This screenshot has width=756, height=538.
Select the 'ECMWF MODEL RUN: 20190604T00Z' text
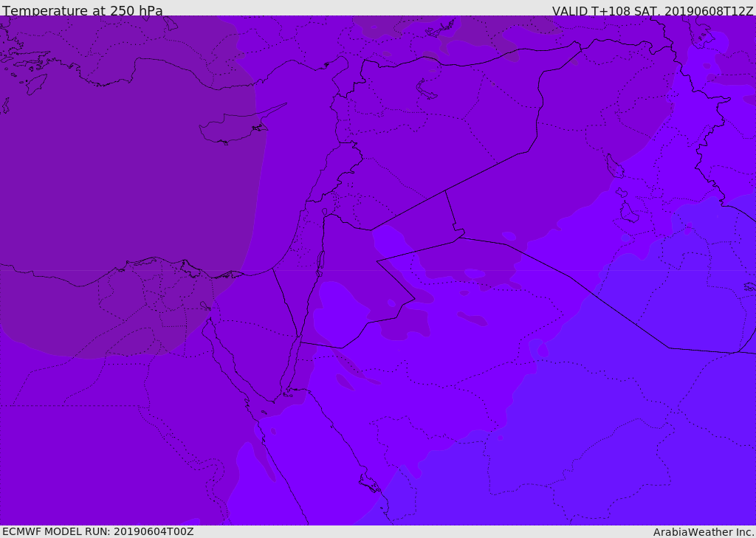coord(98,531)
